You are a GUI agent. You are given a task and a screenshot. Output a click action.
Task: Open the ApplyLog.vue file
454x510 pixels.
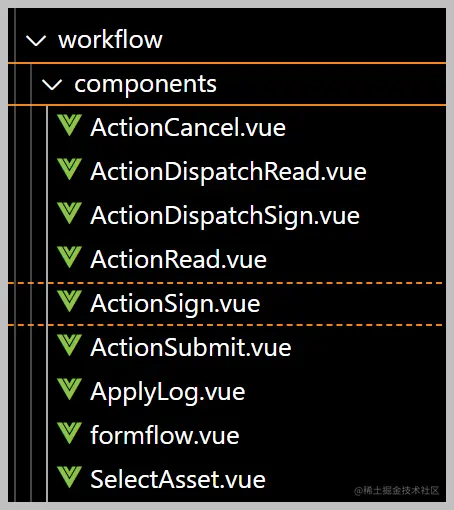(x=168, y=392)
